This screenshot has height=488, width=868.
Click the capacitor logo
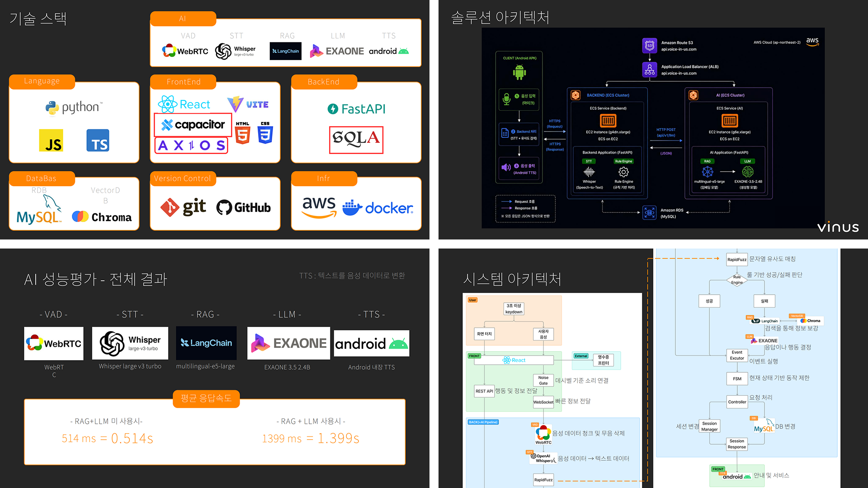click(193, 125)
